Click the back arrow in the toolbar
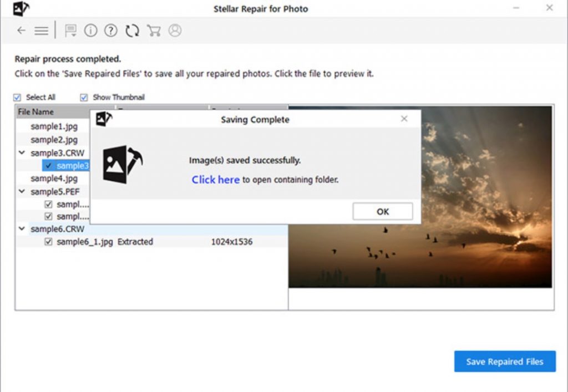Viewport: 568px width, 392px height. pyautogui.click(x=21, y=30)
